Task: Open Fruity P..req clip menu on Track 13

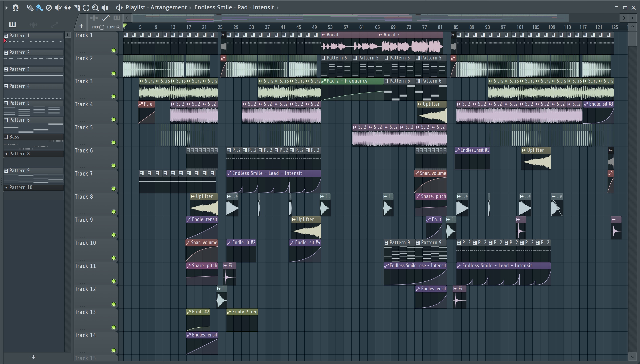Action: tap(229, 312)
